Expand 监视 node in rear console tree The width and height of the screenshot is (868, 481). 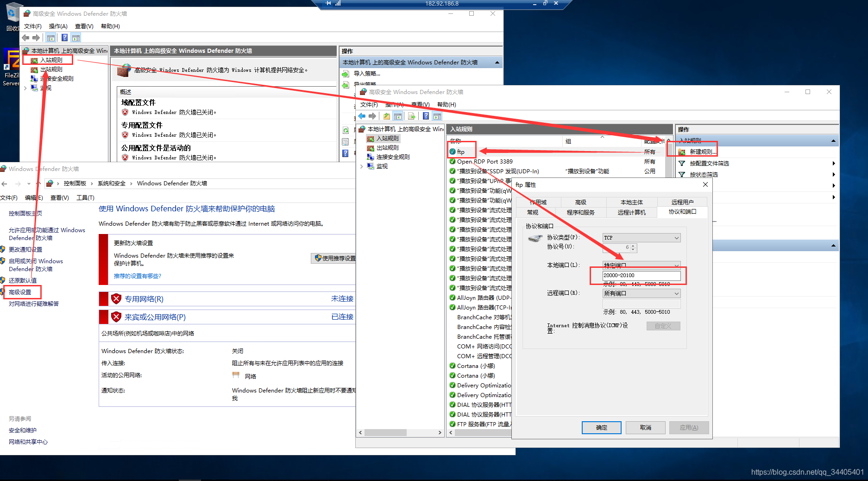coord(25,88)
